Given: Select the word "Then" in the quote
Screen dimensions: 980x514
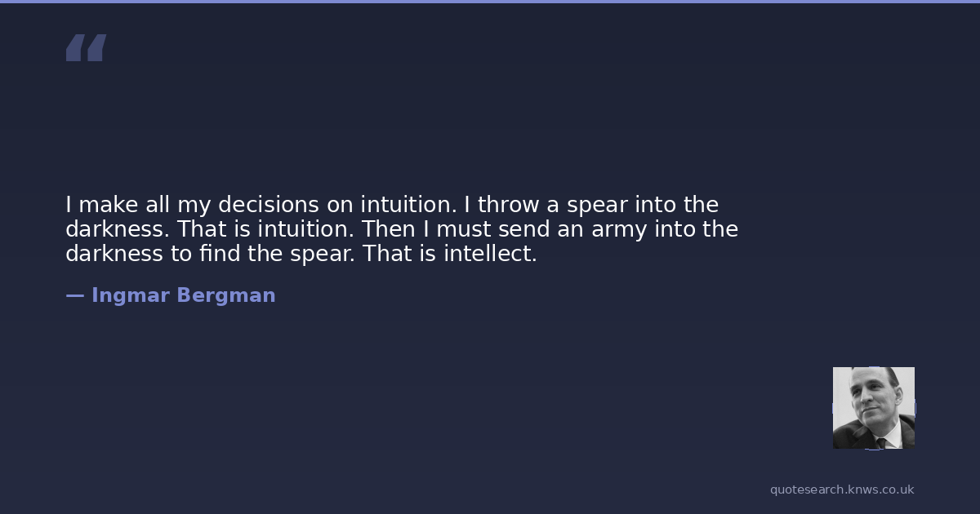Looking at the screenshot, I should (389, 229).
